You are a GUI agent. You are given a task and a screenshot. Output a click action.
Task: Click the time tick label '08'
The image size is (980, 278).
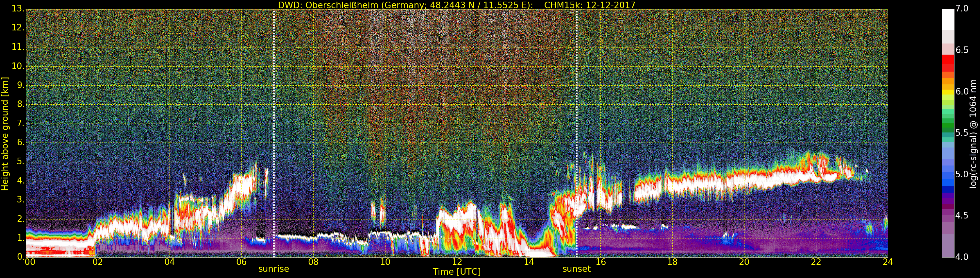[x=313, y=262]
